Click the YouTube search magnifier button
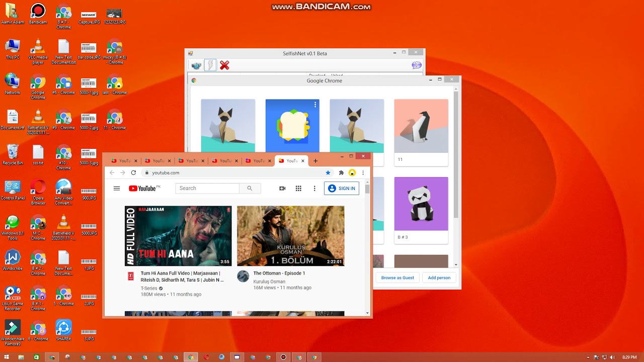The width and height of the screenshot is (644, 362). coord(250,188)
